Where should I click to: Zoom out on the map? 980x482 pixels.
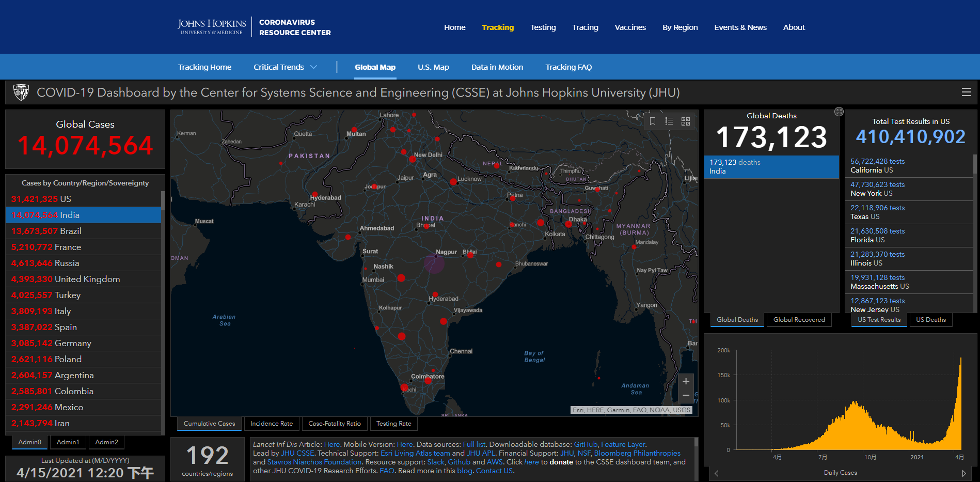686,396
